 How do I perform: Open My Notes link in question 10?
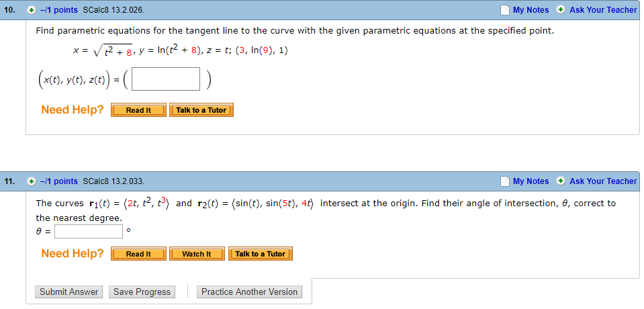click(x=531, y=10)
